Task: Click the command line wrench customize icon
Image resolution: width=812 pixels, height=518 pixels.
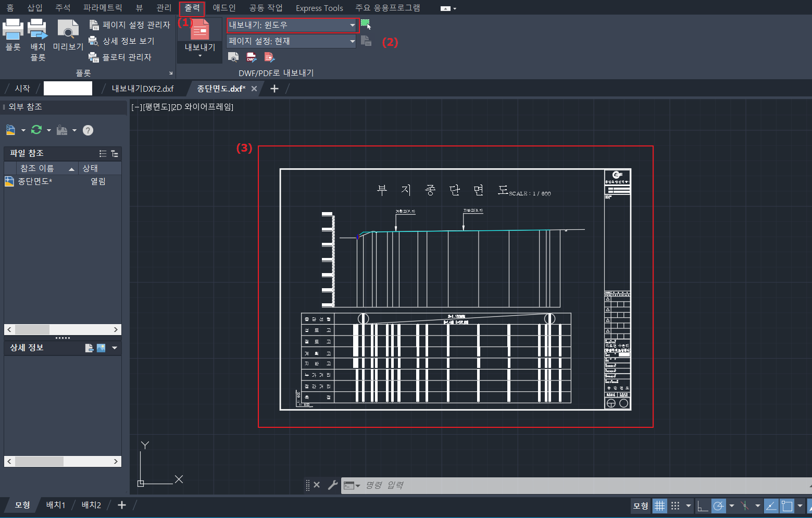Action: pos(333,485)
